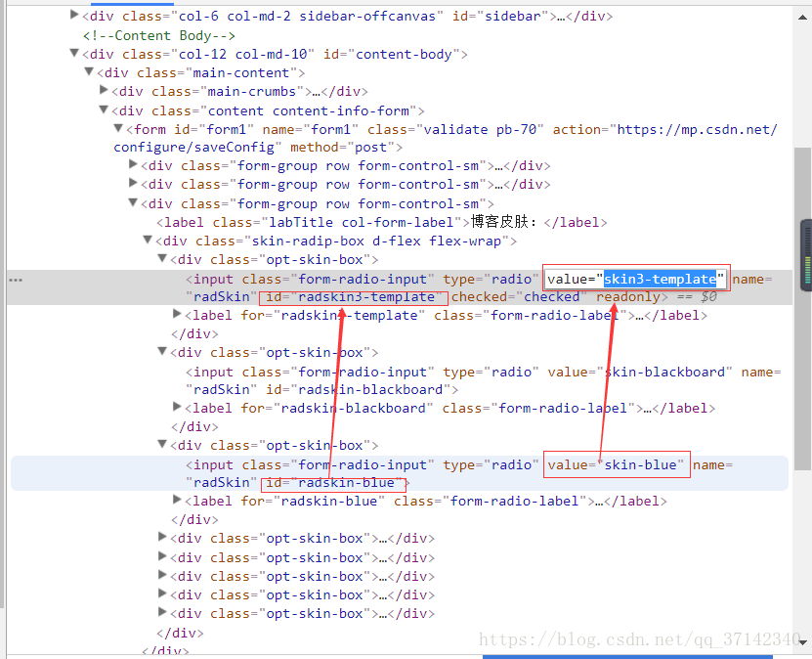Click the method="post" attribute

point(342,148)
